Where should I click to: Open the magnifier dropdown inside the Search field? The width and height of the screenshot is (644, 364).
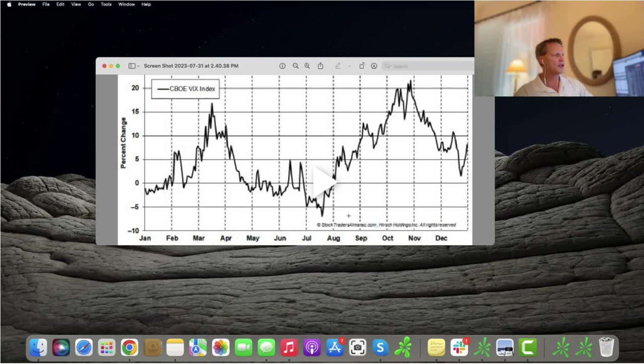pyautogui.click(x=388, y=66)
